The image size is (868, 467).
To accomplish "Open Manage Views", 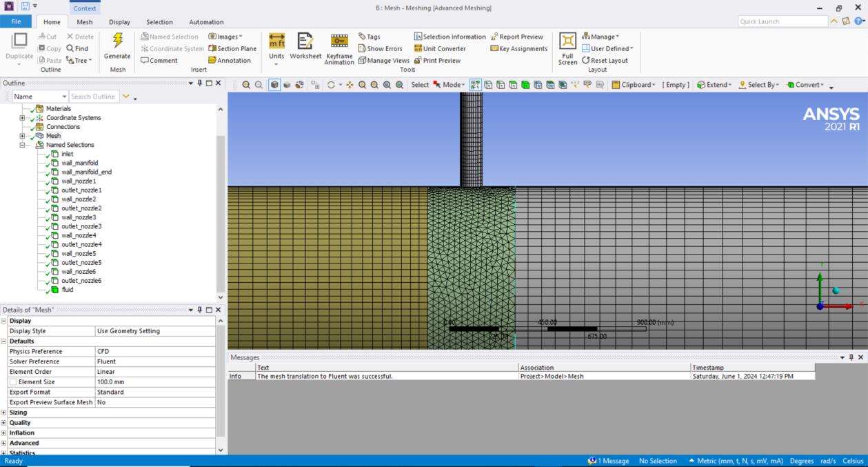I will 383,60.
